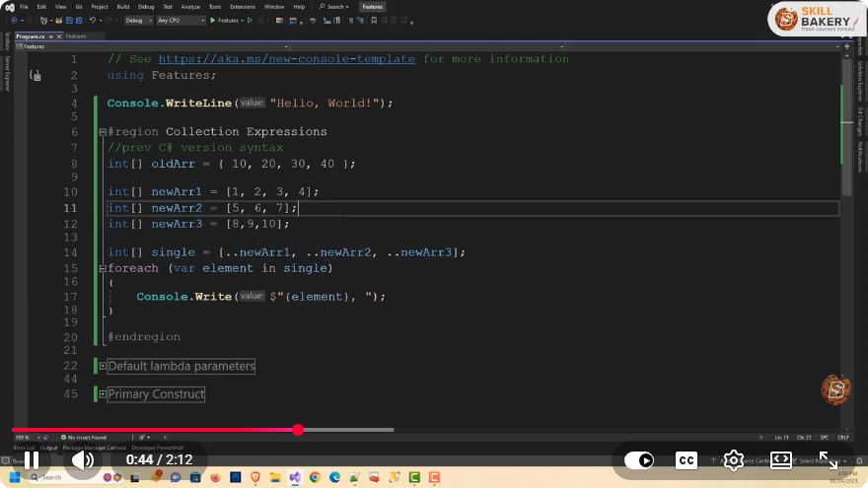Click the #endregion text on line 20
Image resolution: width=868 pixels, height=488 pixels.
pos(144,337)
